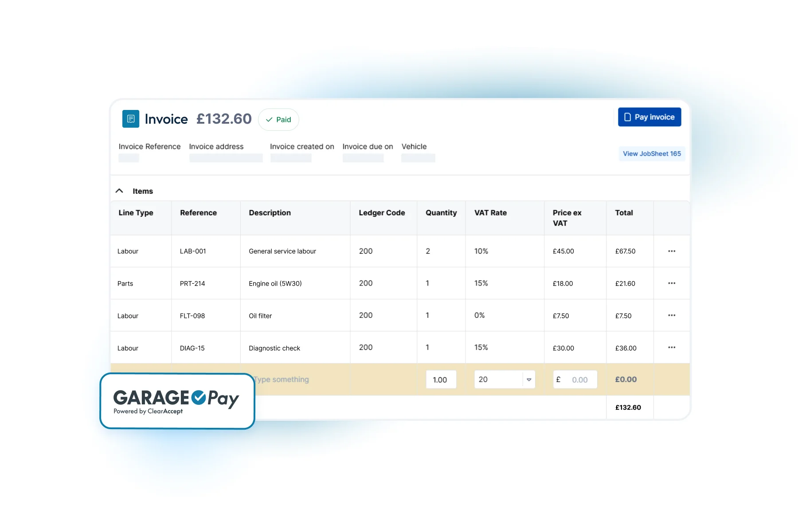Click the Invoice due on label

point(368,146)
